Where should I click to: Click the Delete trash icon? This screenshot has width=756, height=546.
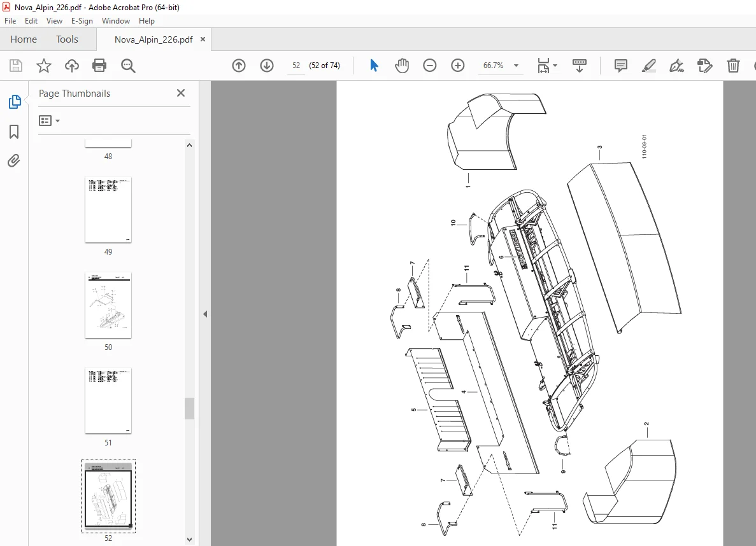(x=733, y=66)
